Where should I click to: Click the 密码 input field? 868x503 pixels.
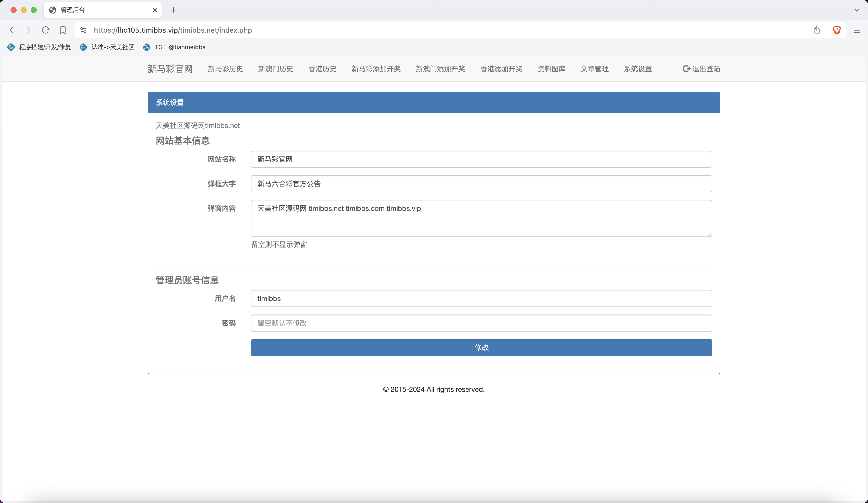pos(481,323)
